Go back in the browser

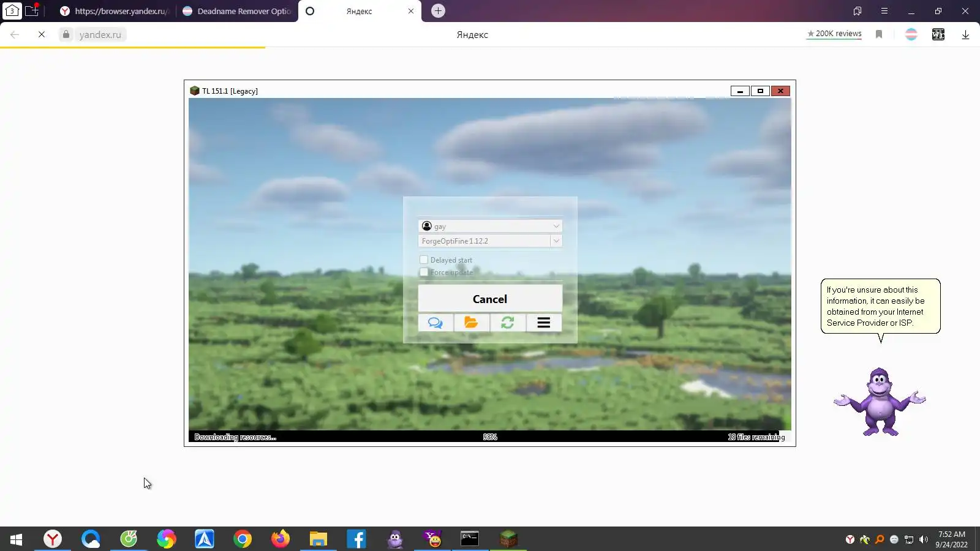(x=15, y=34)
